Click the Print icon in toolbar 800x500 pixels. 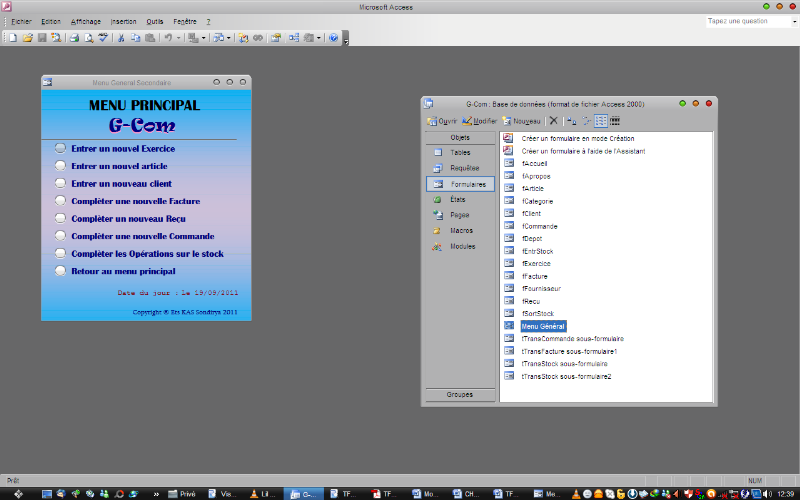[74, 37]
